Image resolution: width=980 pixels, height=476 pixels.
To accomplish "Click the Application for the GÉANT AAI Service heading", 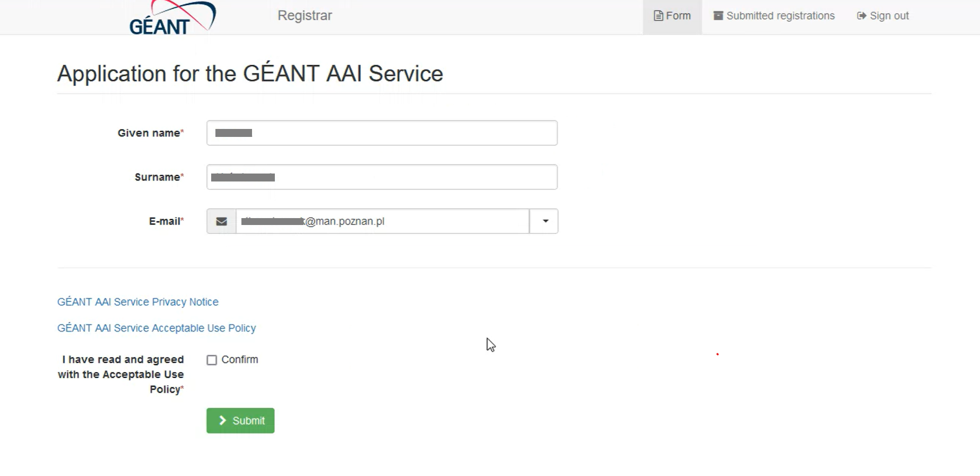I will click(x=250, y=73).
